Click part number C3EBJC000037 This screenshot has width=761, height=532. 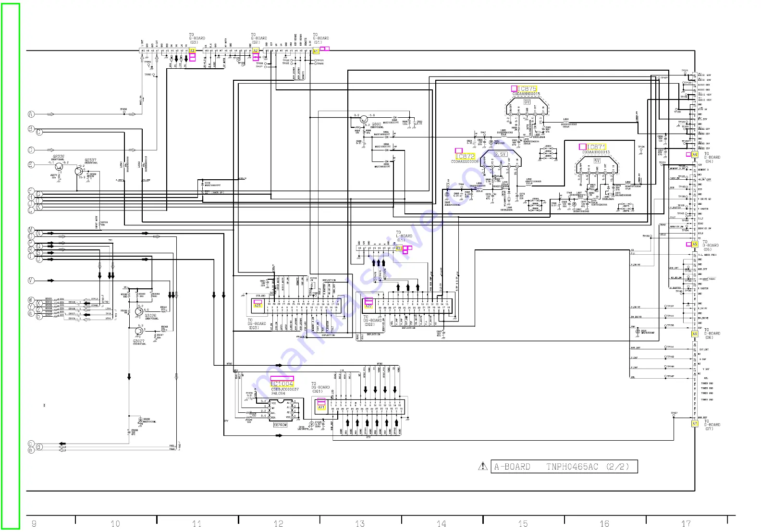pyautogui.click(x=285, y=390)
